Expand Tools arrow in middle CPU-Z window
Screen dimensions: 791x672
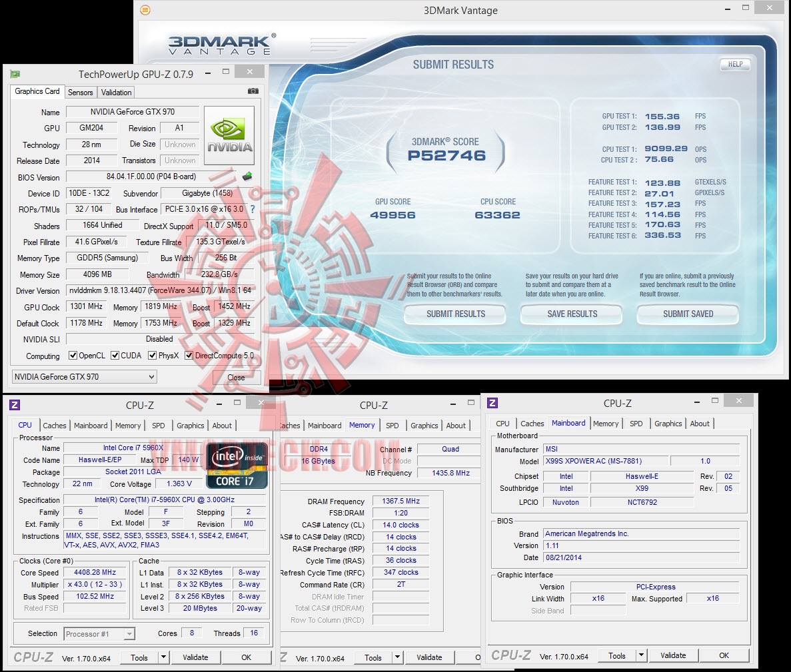pos(398,657)
